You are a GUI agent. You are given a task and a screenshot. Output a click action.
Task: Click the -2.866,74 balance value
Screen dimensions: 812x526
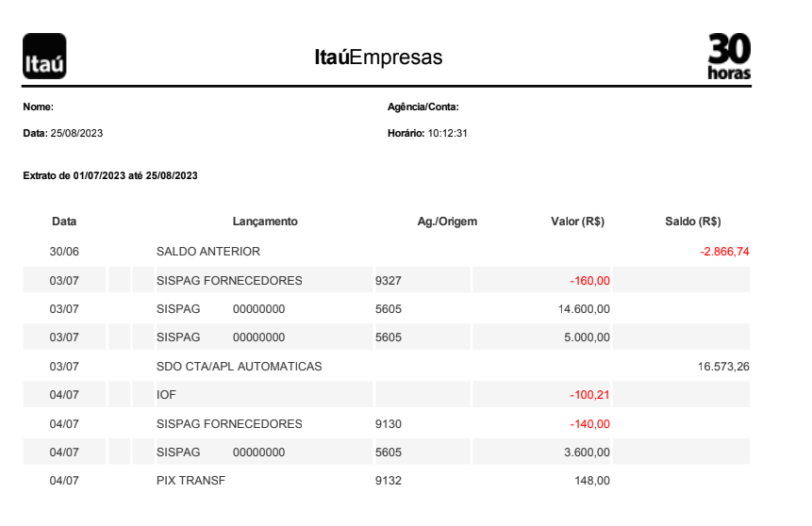tap(724, 252)
